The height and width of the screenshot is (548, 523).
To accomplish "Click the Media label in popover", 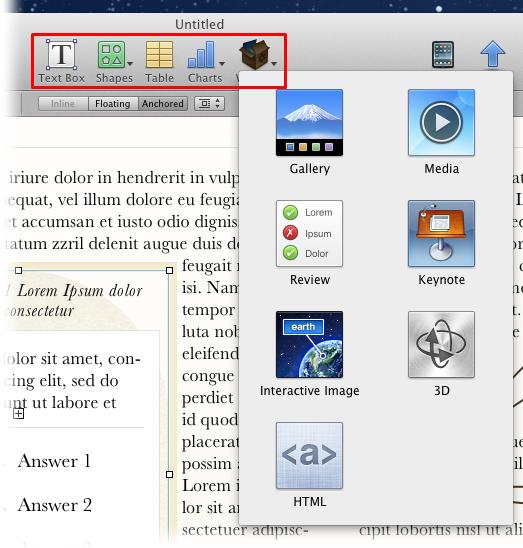I will click(x=442, y=169).
